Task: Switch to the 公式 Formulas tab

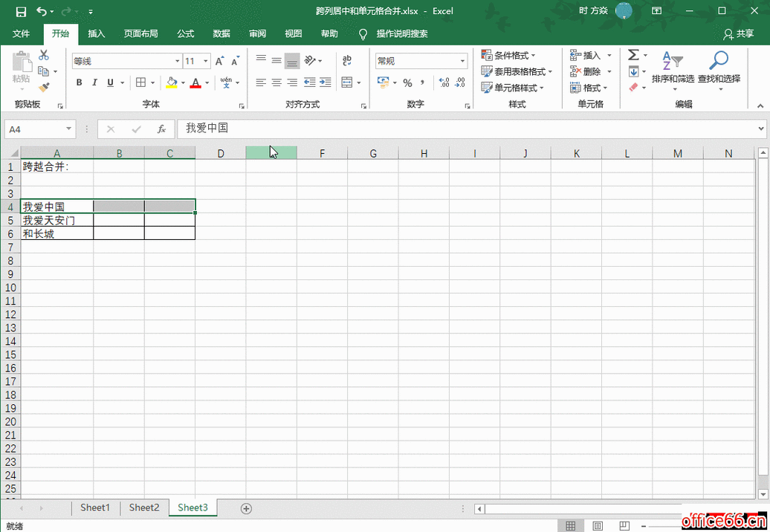Action: 186,34
